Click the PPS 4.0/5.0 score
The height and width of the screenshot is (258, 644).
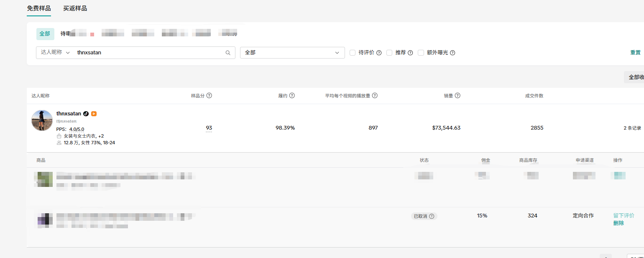(x=77, y=129)
